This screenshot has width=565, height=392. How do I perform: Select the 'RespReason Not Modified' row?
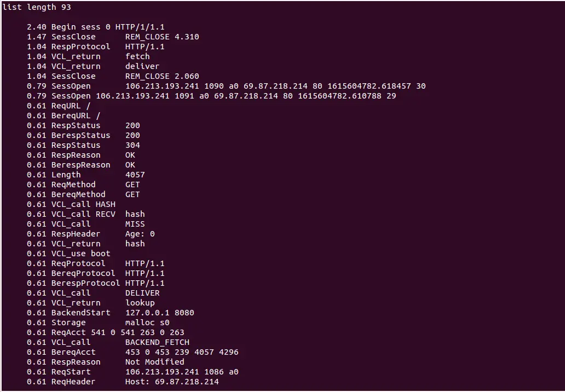pyautogui.click(x=106, y=362)
